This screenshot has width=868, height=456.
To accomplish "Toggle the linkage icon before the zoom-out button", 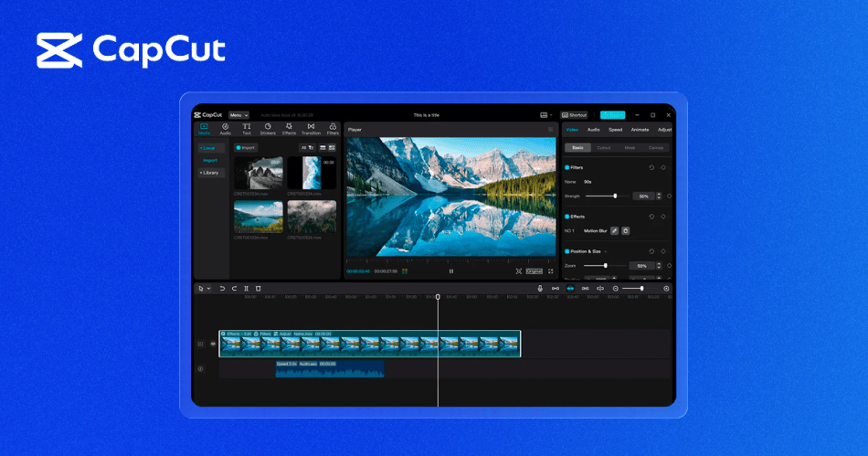I will (x=600, y=289).
